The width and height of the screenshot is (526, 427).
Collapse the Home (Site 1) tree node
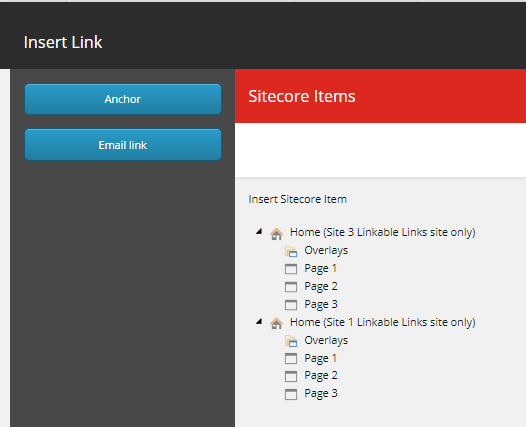click(x=259, y=321)
